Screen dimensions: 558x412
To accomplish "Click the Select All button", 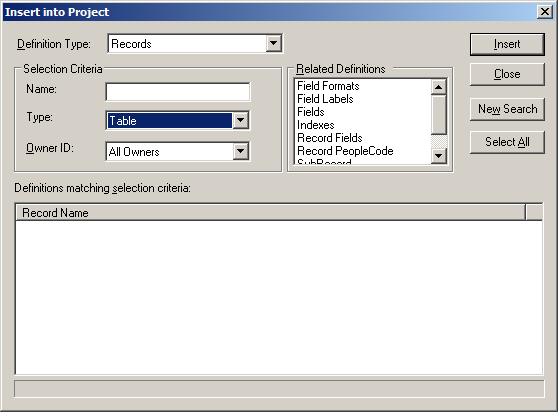I will [507, 142].
